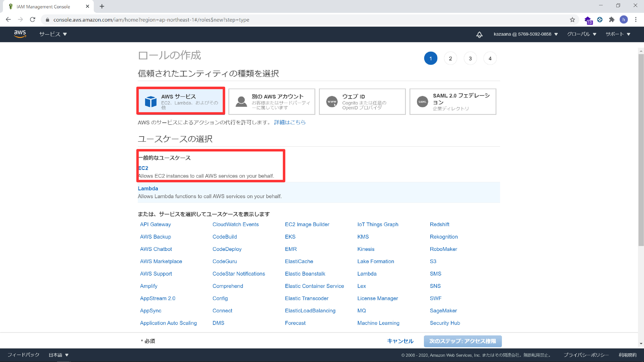The width and height of the screenshot is (644, 362).
Task: Go to wizard step 3
Action: coord(470,58)
